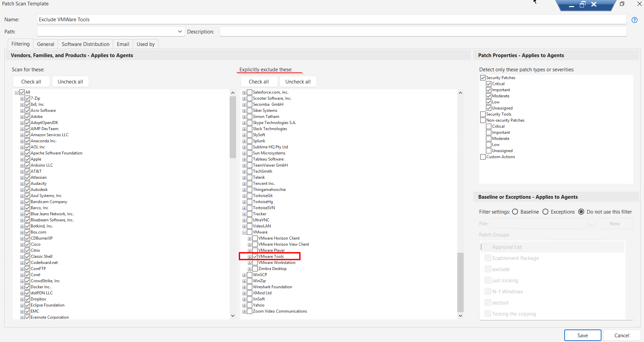Image resolution: width=644 pixels, height=342 pixels.
Task: Enable the Security Tools checkbox
Action: (483, 114)
